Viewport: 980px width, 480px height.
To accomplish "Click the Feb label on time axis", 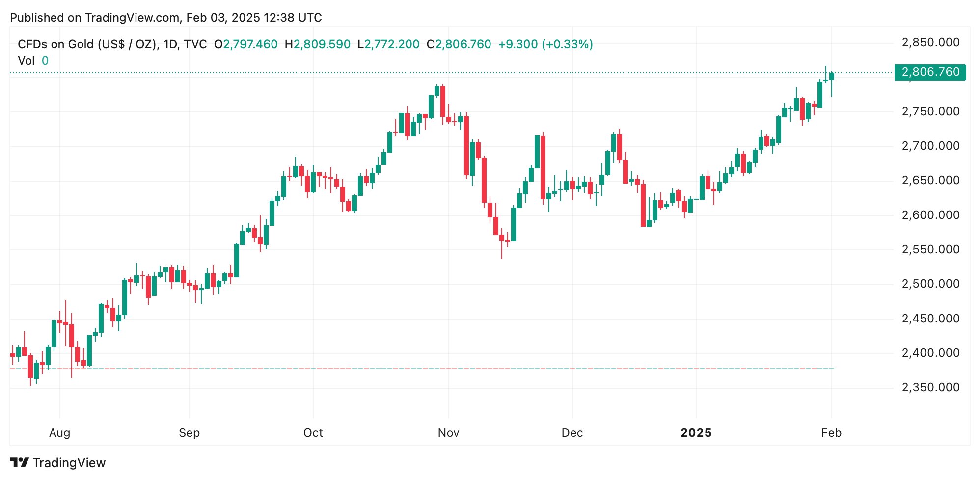I will coord(831,433).
